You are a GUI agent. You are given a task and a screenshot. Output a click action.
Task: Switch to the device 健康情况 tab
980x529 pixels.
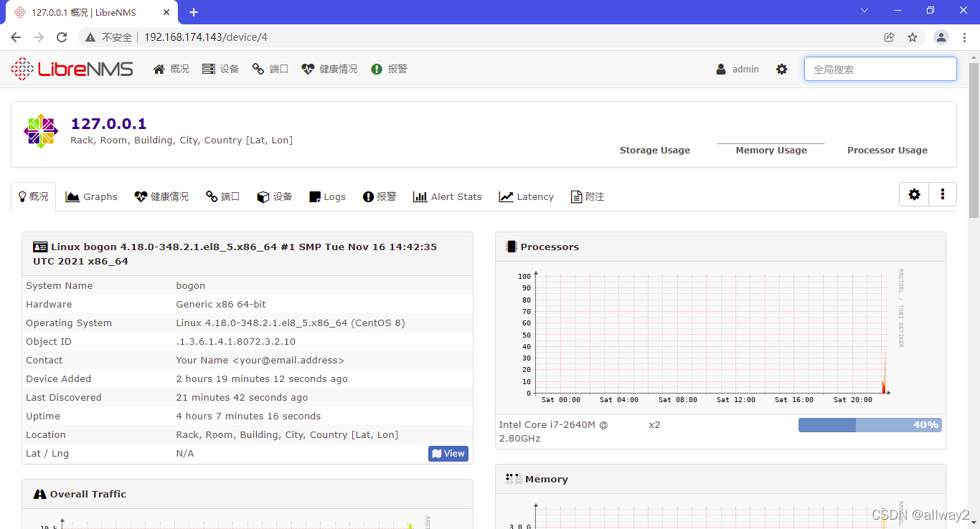click(x=161, y=196)
